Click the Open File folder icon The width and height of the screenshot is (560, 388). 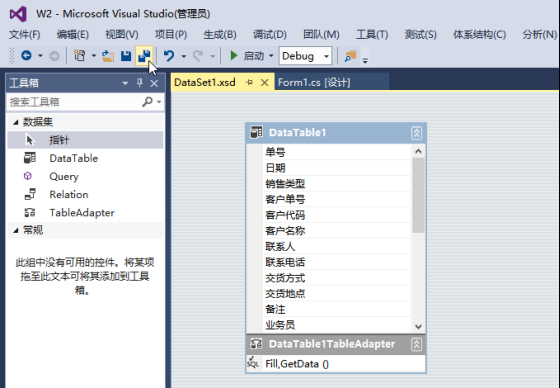(x=108, y=56)
